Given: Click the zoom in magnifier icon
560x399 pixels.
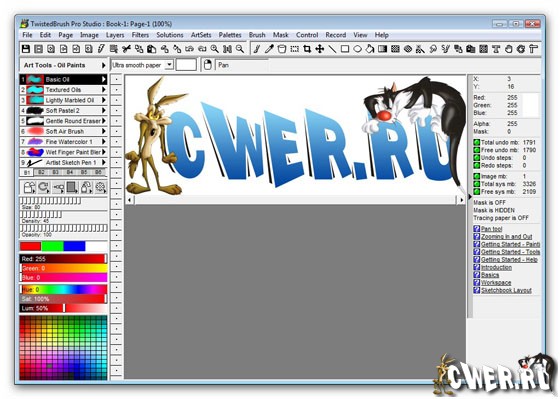Looking at the screenshot, I should tap(214, 49).
